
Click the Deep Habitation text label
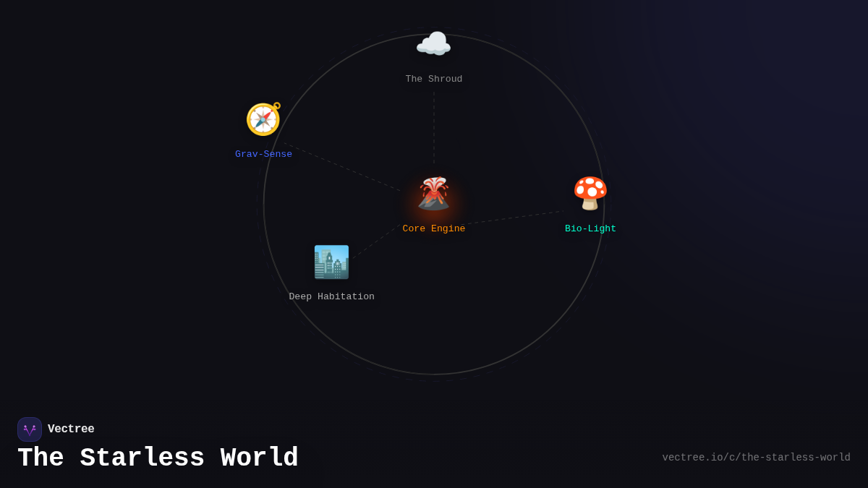(331, 296)
